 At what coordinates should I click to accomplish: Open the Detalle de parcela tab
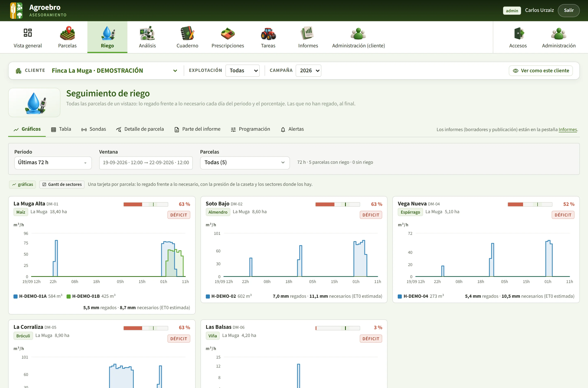click(140, 129)
